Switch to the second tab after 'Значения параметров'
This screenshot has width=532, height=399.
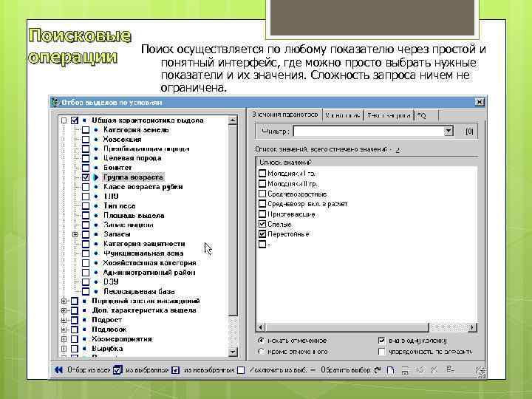(343, 115)
